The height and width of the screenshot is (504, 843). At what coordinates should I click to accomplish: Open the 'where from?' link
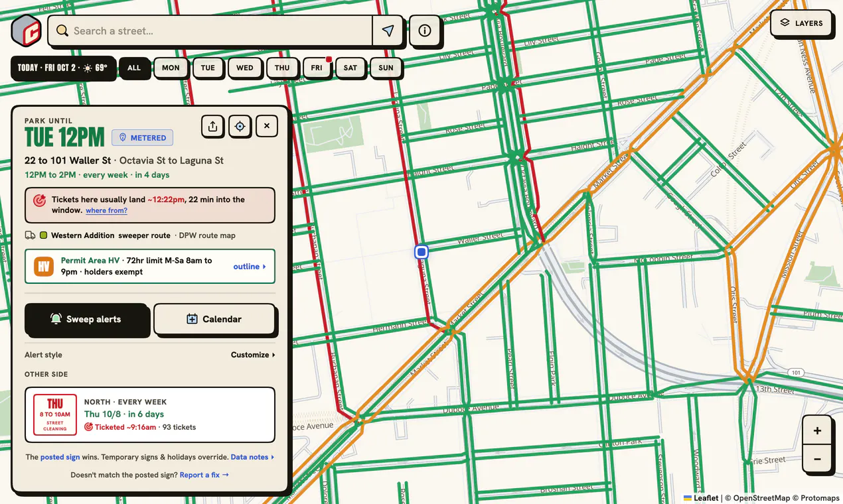click(106, 210)
